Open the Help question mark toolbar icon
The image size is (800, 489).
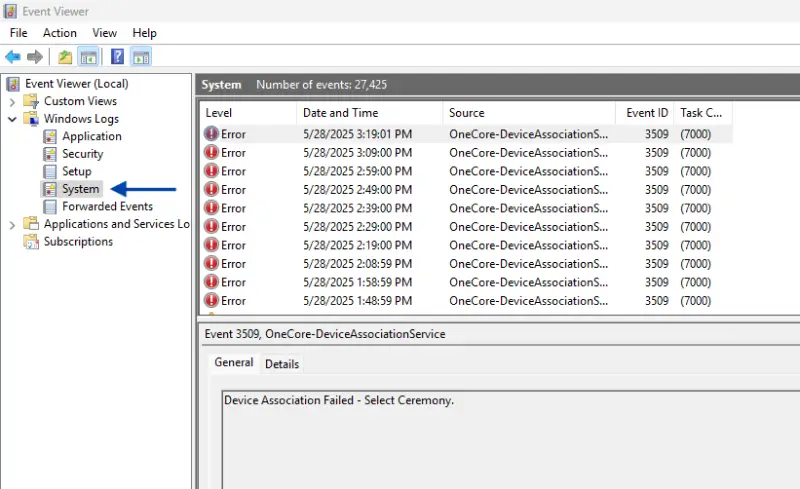pyautogui.click(x=117, y=57)
